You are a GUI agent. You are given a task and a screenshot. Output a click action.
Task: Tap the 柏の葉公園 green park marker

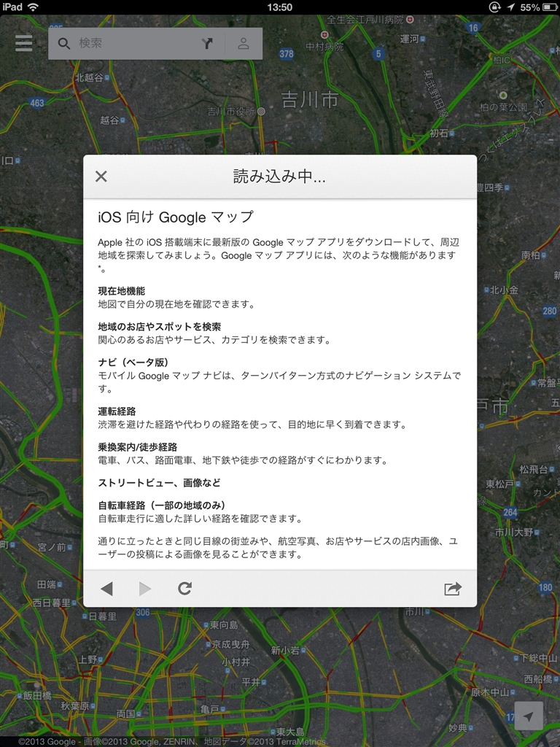pyautogui.click(x=502, y=96)
